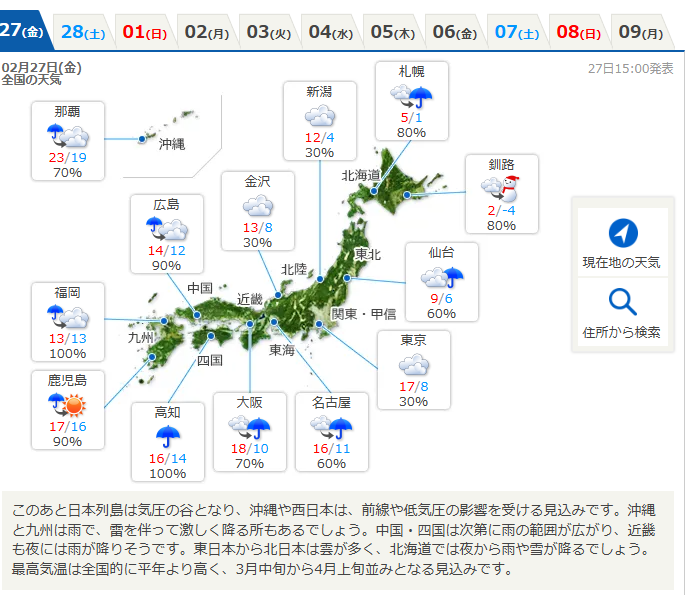Select the 03(火) forecast tab

[x=269, y=32]
